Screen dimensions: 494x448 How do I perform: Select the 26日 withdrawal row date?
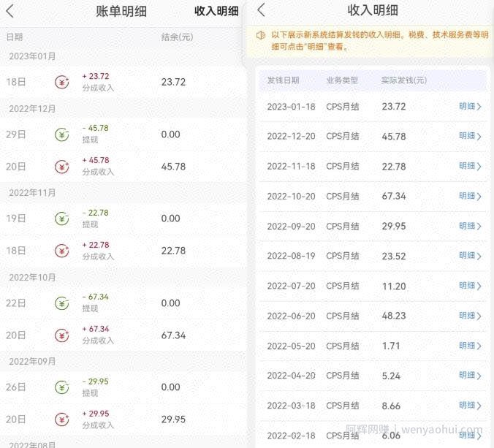click(x=16, y=387)
